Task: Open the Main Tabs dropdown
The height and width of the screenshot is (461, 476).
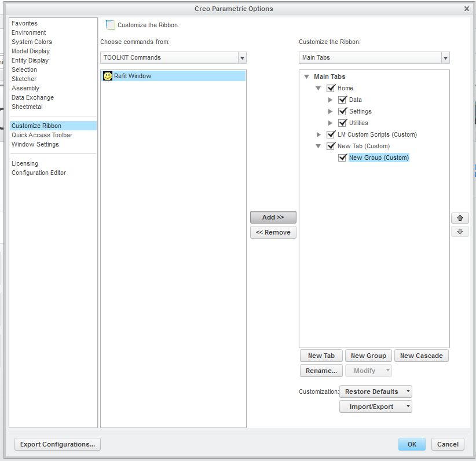Action: pos(445,58)
